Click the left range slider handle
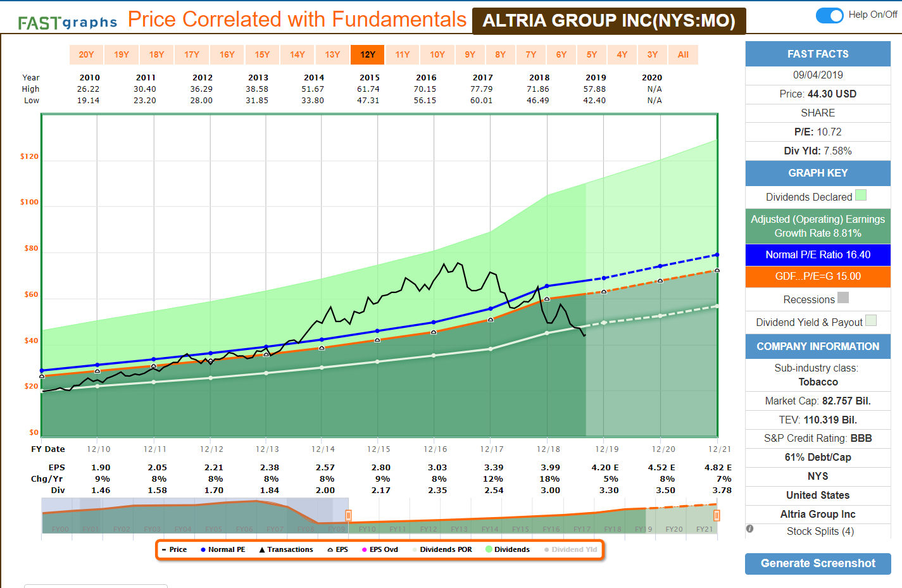902x588 pixels. point(348,515)
